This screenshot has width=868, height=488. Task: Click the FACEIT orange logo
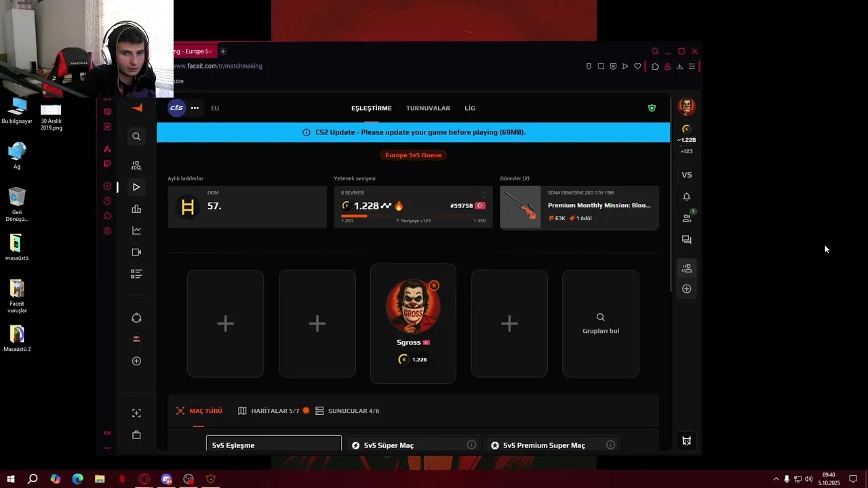(137, 108)
